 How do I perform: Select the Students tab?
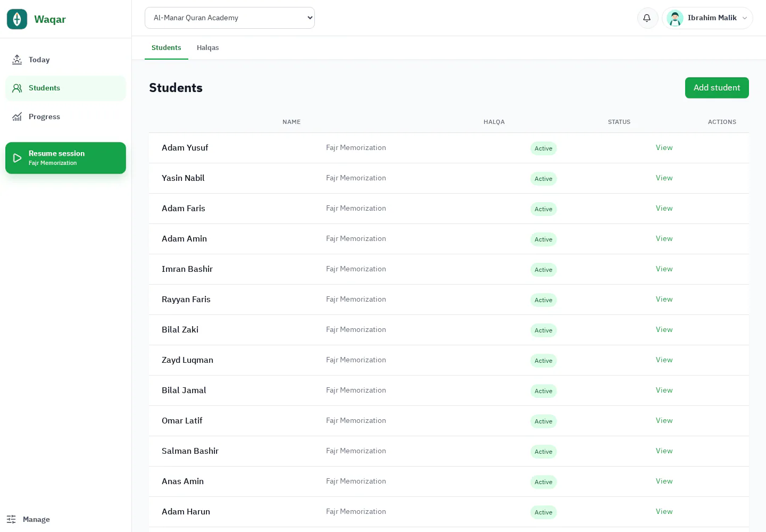click(x=166, y=48)
